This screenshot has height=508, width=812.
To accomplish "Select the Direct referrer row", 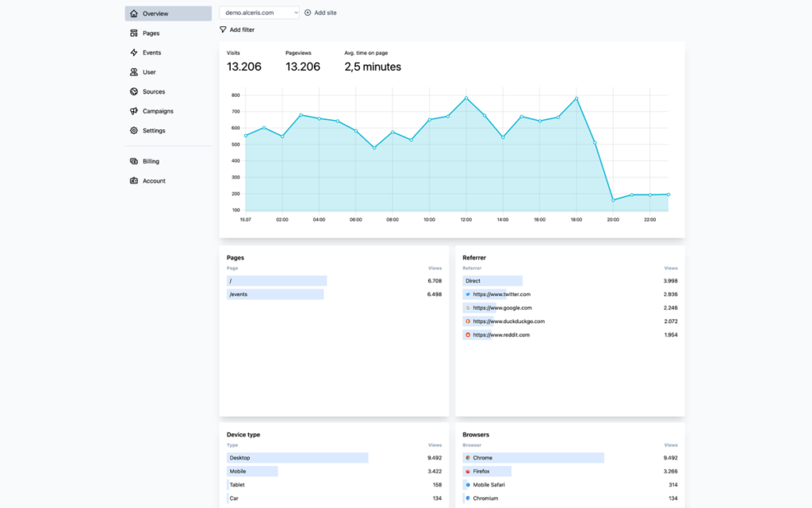I will point(569,281).
